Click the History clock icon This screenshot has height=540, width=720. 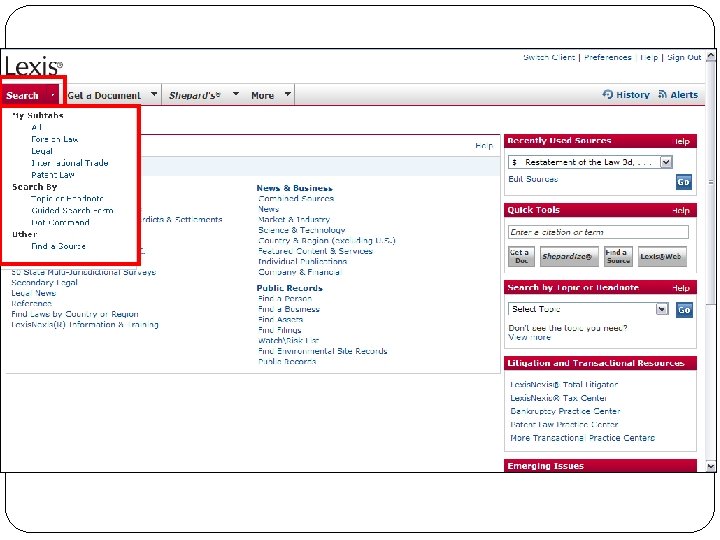608,94
